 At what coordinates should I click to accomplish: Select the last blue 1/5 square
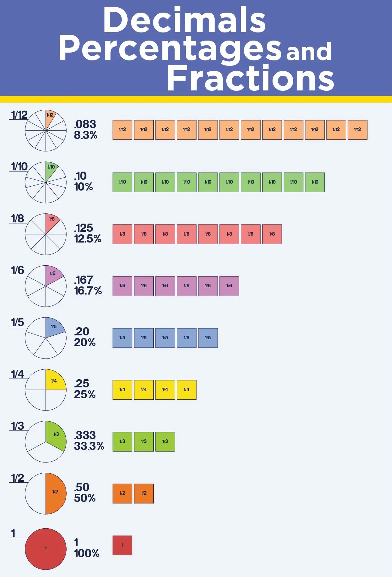208,338
